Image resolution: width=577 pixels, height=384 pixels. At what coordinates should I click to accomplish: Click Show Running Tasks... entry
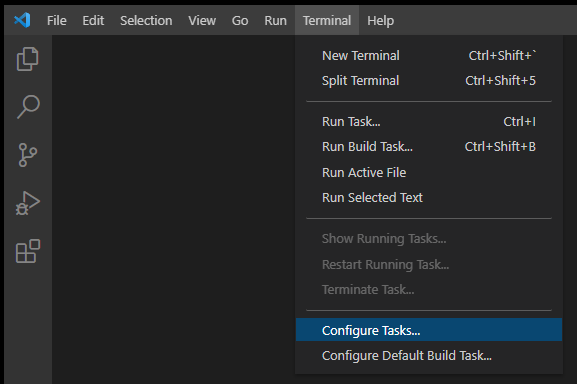click(x=429, y=239)
